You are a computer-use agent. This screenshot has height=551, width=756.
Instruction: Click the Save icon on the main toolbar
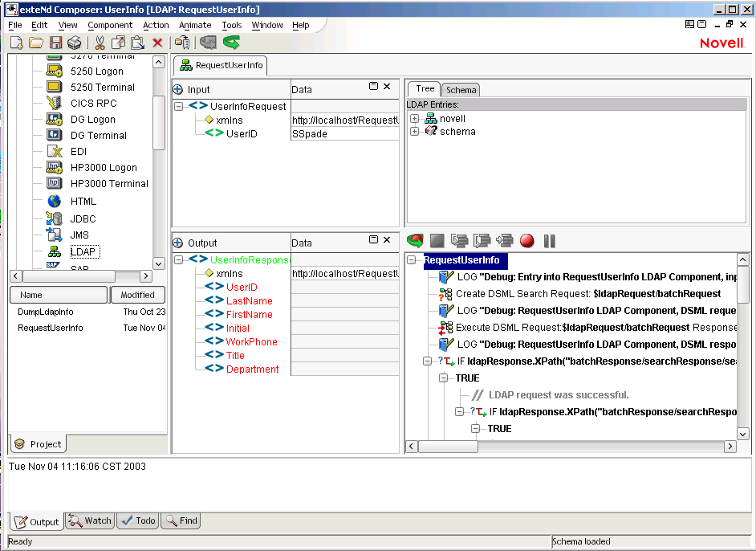click(x=55, y=43)
